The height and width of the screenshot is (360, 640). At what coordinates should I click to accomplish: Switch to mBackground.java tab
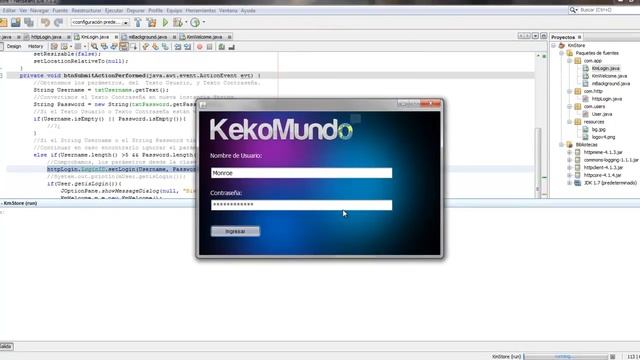click(148, 37)
